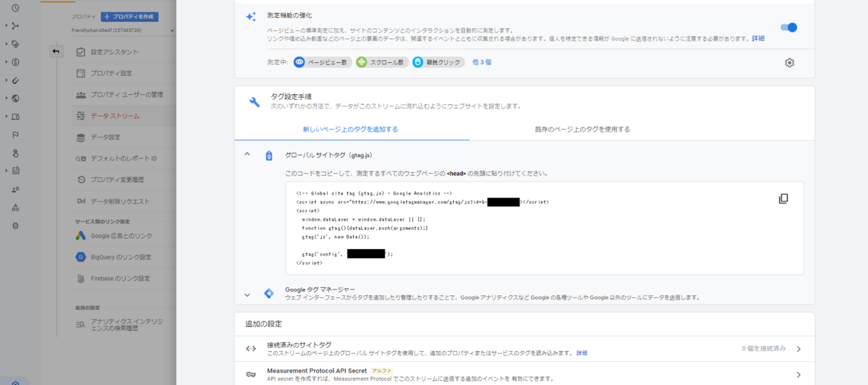Expand the Google タグ マネージャー section
868x385 pixels.
click(x=247, y=294)
